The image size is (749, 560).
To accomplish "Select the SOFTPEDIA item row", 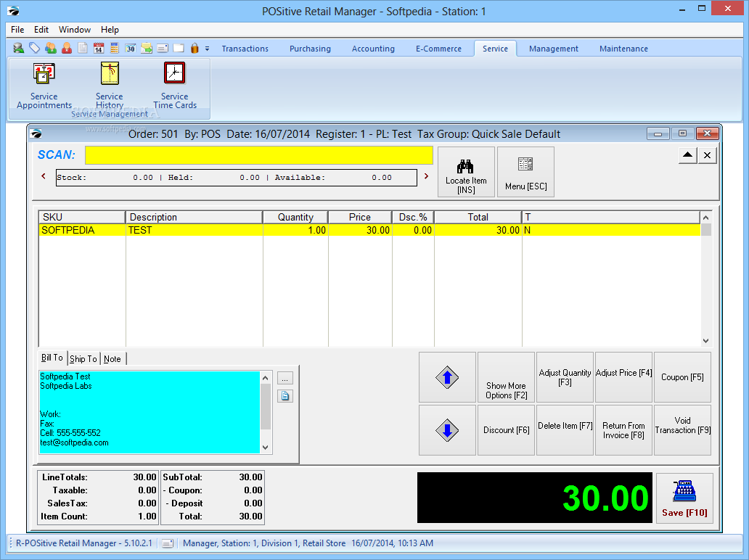I will 369,230.
